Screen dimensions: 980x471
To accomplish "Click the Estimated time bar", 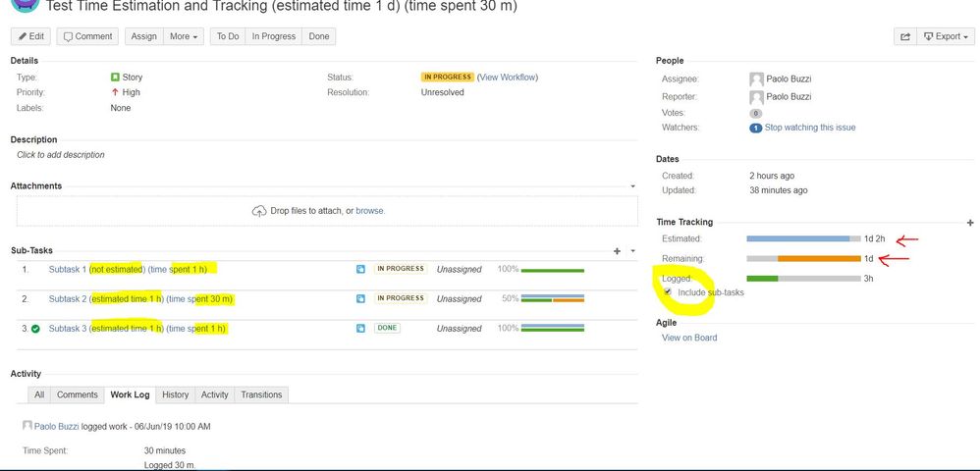I will pos(804,238).
